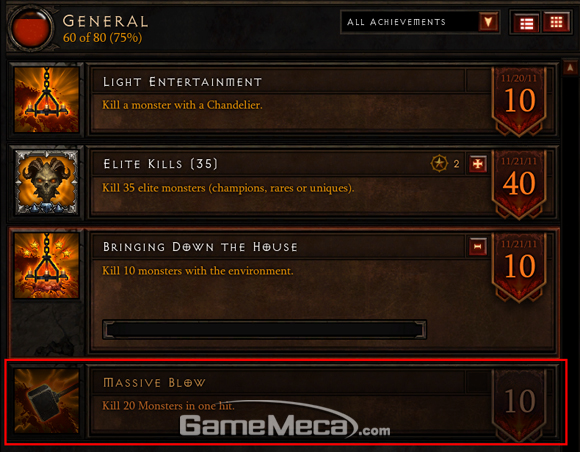Click the Massive Blow hammer icon

pyautogui.click(x=47, y=401)
